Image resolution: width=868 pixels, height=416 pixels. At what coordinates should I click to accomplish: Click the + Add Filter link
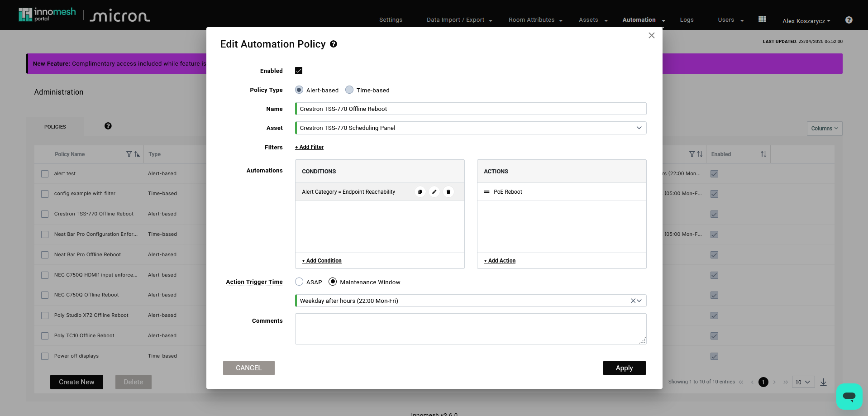click(309, 147)
